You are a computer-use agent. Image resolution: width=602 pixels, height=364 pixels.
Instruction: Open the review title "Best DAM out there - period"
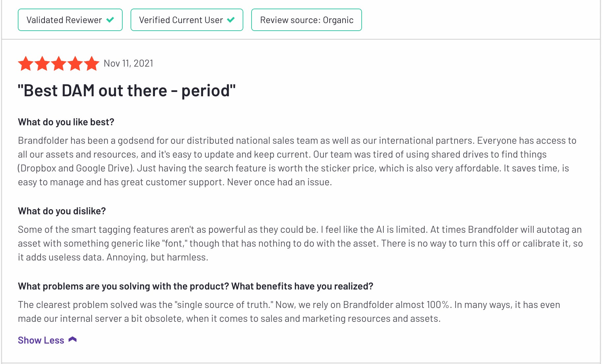[x=127, y=90]
